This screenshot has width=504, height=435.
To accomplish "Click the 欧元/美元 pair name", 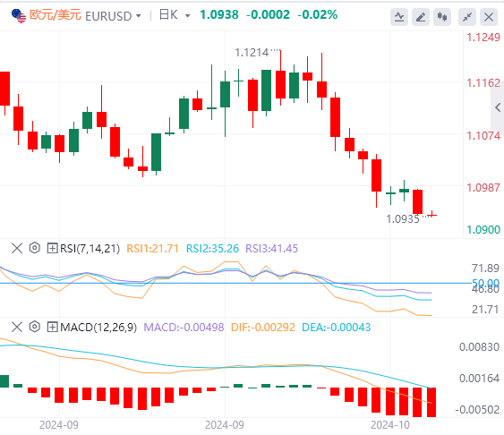I will 55,15.
